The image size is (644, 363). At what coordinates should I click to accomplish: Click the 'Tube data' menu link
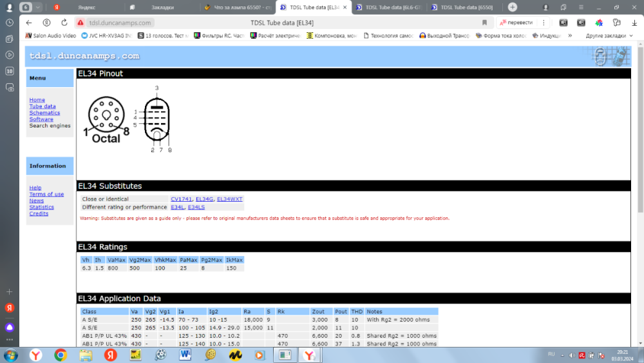43,106
